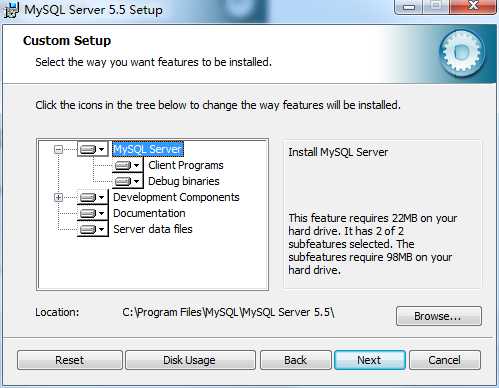Viewport: 499px width, 388px height.
Task: Select the MySQL Server tree item
Action: (148, 149)
